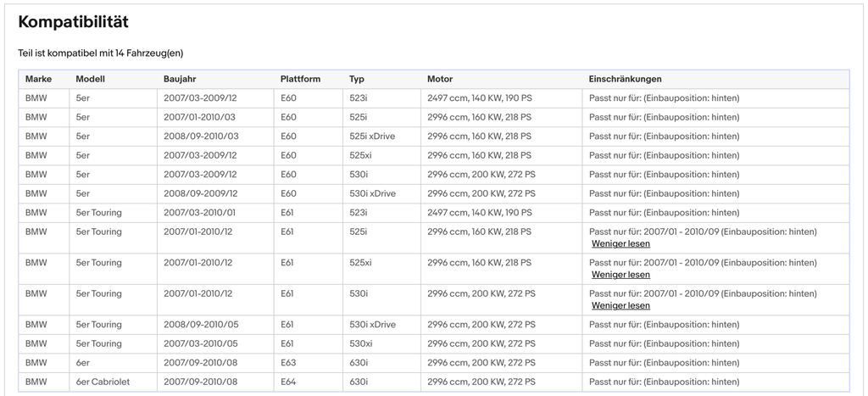Select the Typ column header
The width and height of the screenshot is (868, 396).
pos(357,79)
